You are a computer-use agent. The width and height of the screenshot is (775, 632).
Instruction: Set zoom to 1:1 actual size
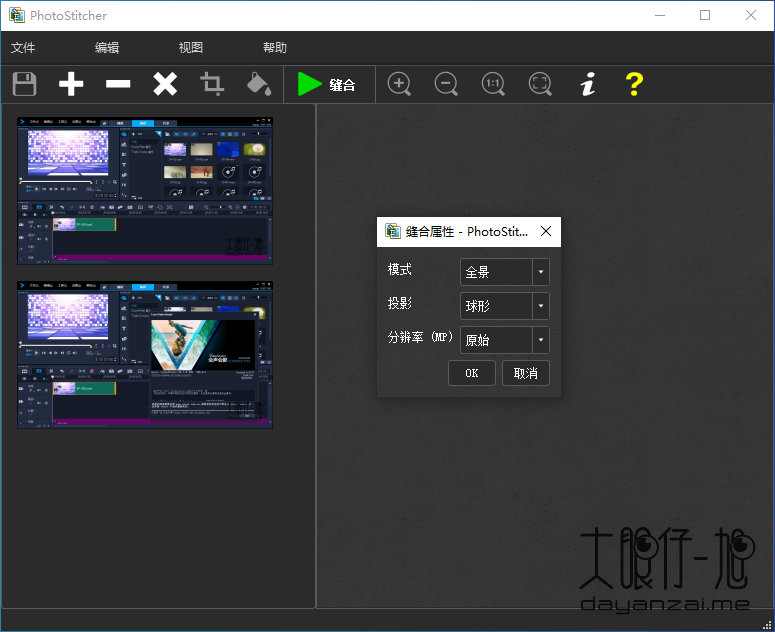point(493,84)
